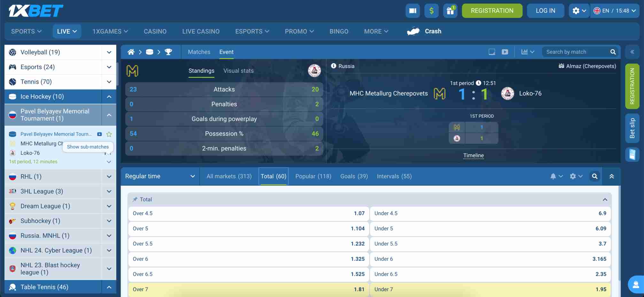
Task: Select the Intervals (55) tab
Action: click(394, 176)
